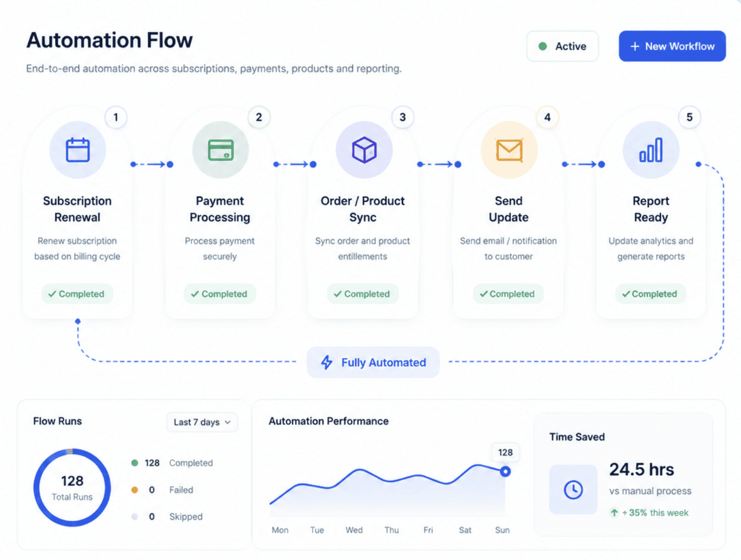
Task: Click the Subscription Renewal step title
Action: click(77, 209)
